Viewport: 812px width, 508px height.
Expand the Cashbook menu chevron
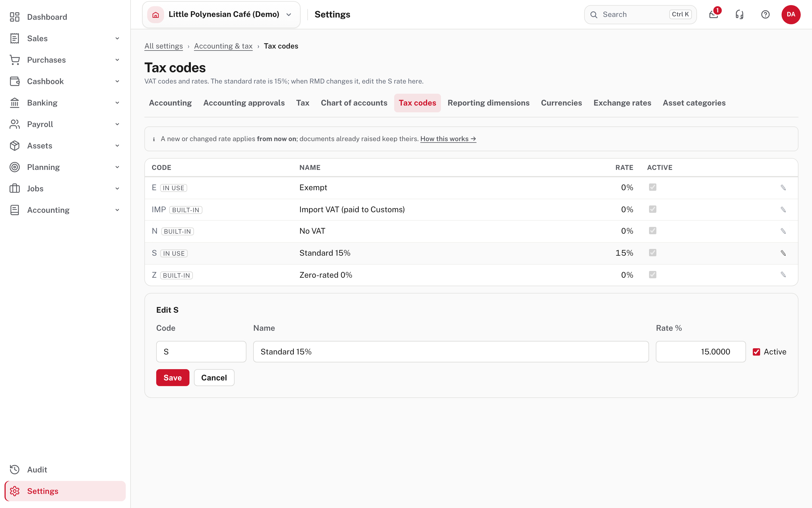click(117, 81)
